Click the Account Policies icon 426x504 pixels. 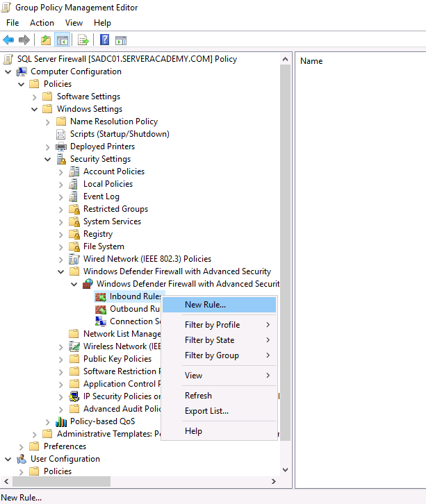click(74, 171)
